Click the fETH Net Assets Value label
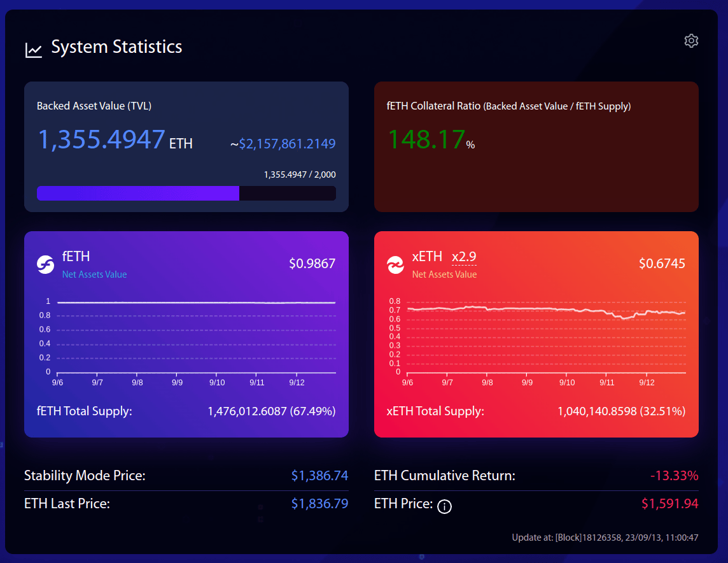 coord(94,274)
